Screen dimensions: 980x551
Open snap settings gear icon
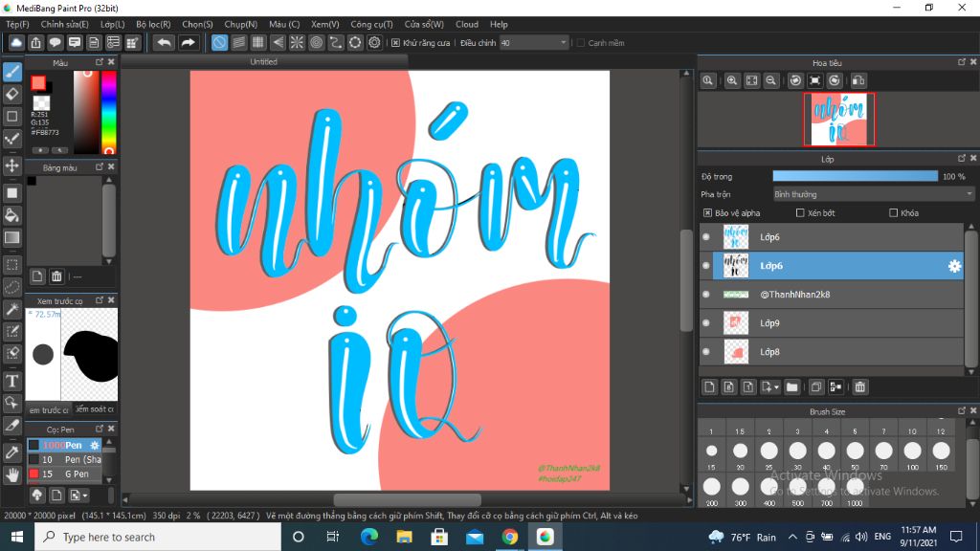pos(374,42)
